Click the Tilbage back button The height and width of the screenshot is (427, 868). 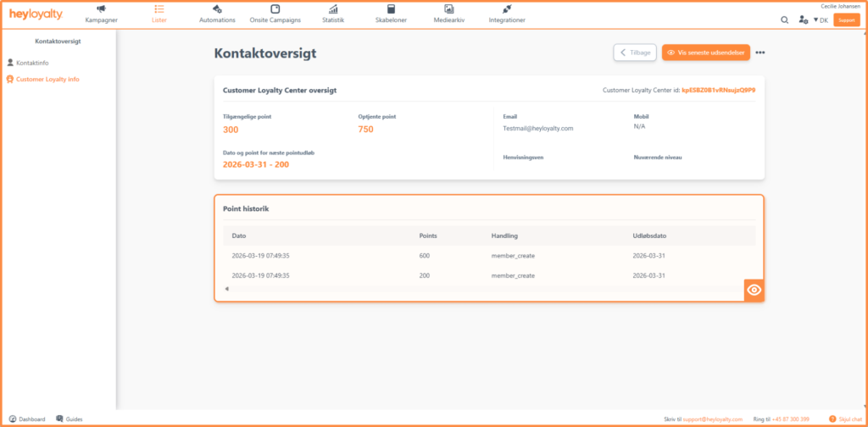pos(635,53)
